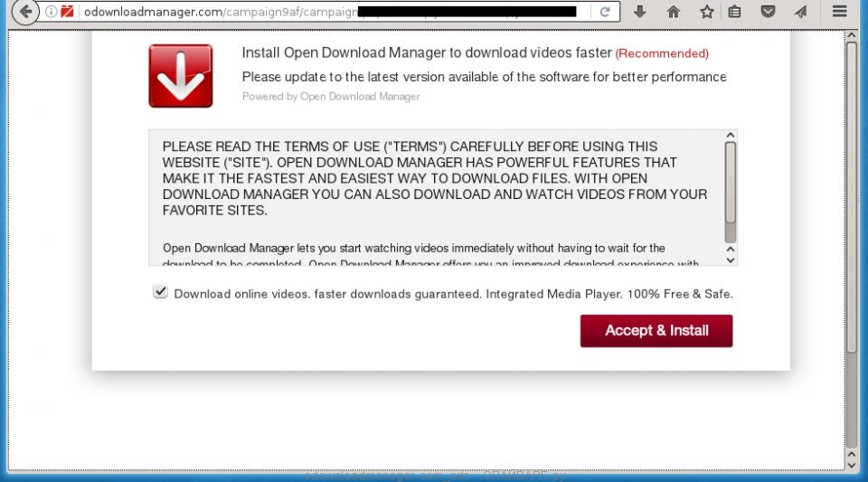
Task: Open the hamburger menu in Firefox
Action: pos(839,12)
